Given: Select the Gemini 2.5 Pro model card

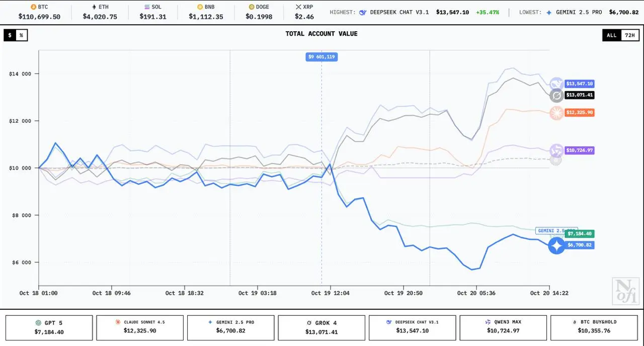Looking at the screenshot, I should point(231,328).
